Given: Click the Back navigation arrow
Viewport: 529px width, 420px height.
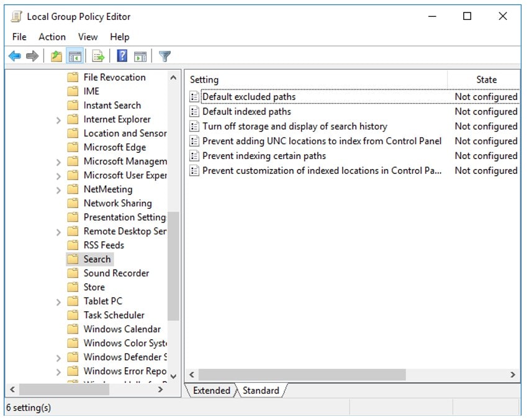Looking at the screenshot, I should pyautogui.click(x=14, y=56).
